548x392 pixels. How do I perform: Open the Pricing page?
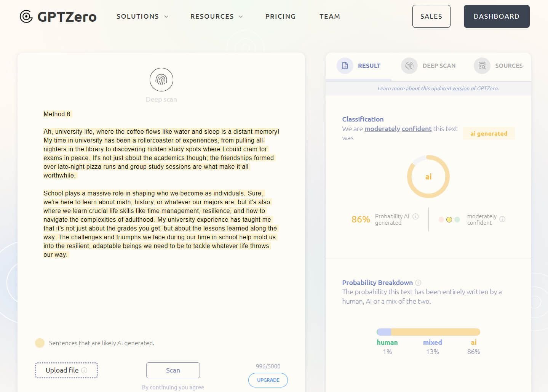280,16
